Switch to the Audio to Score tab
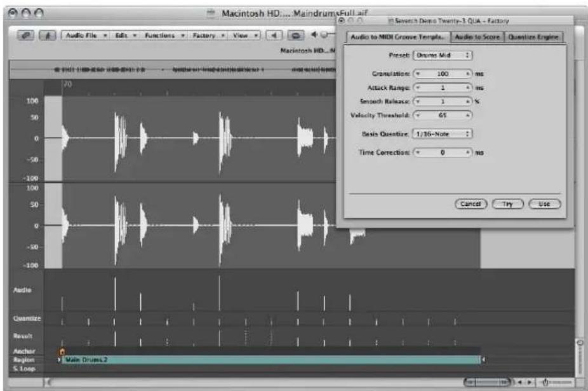Image resolution: width=588 pixels, height=391 pixels. [x=477, y=37]
